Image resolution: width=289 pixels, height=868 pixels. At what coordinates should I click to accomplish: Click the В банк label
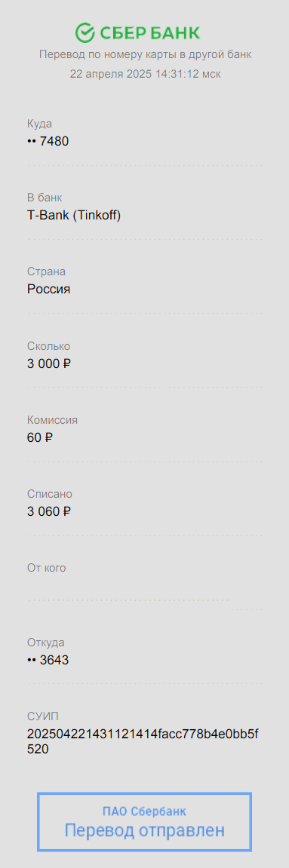click(45, 198)
